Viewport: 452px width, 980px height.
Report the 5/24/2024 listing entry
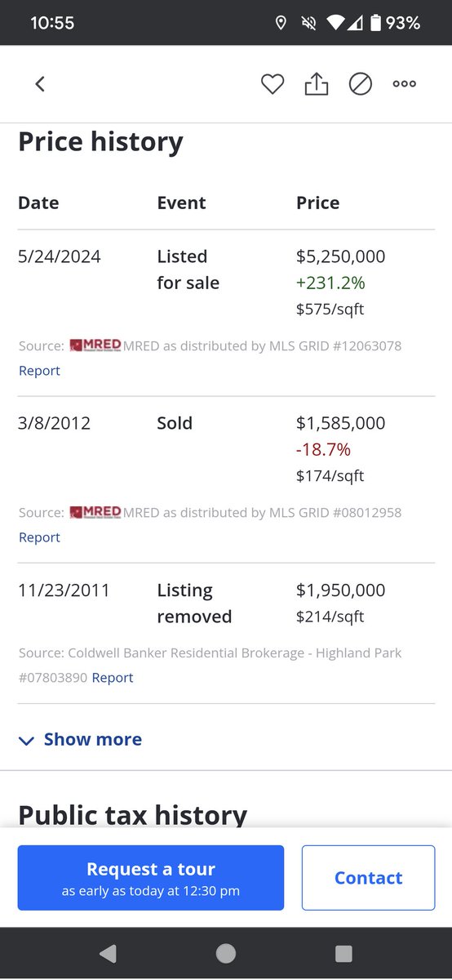(39, 371)
